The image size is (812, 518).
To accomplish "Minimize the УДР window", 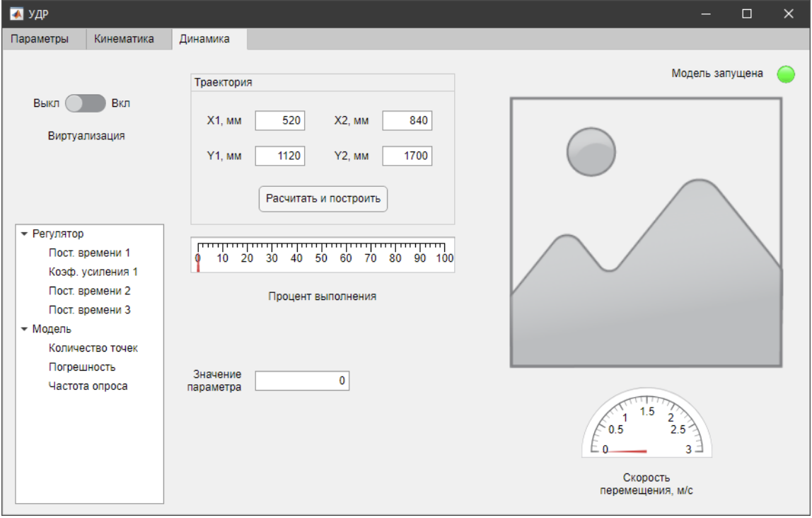I will tap(706, 14).
